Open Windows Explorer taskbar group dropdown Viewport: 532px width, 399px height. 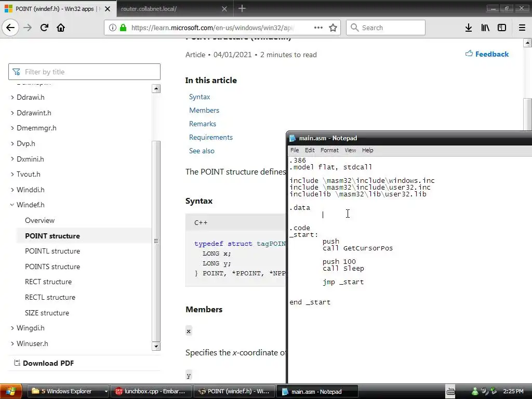(x=106, y=391)
